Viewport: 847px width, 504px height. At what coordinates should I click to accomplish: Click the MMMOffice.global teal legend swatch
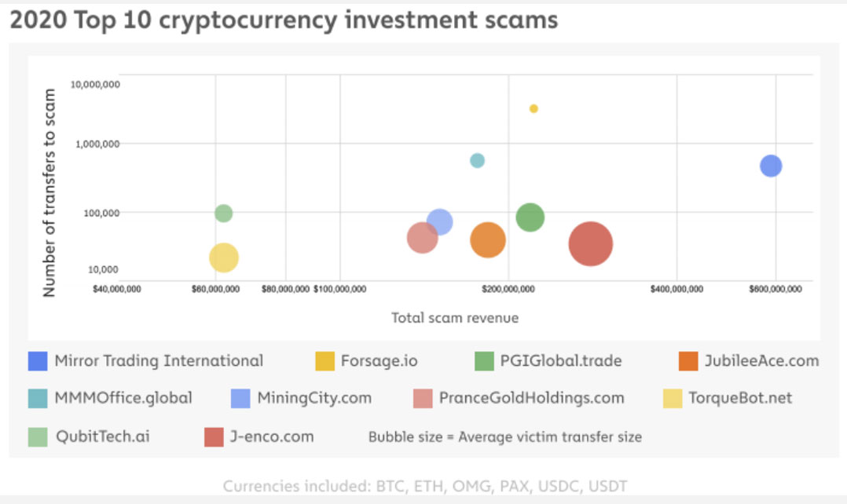coord(38,398)
